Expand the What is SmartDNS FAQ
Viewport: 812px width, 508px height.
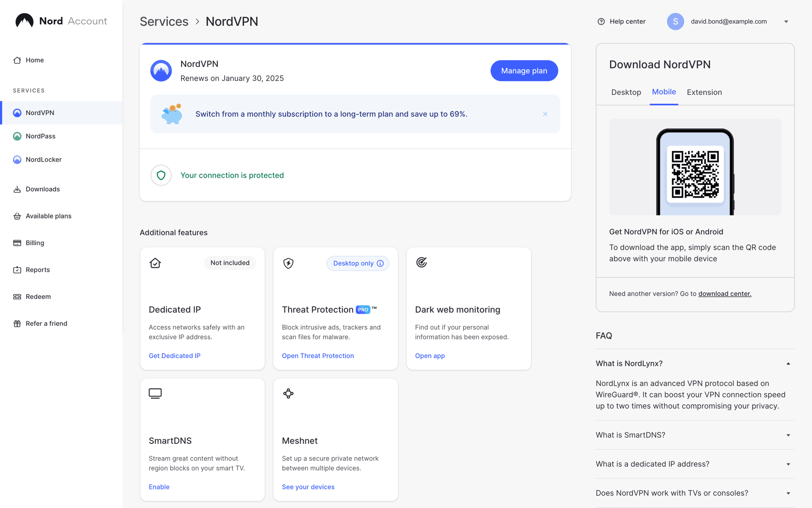[x=788, y=435]
